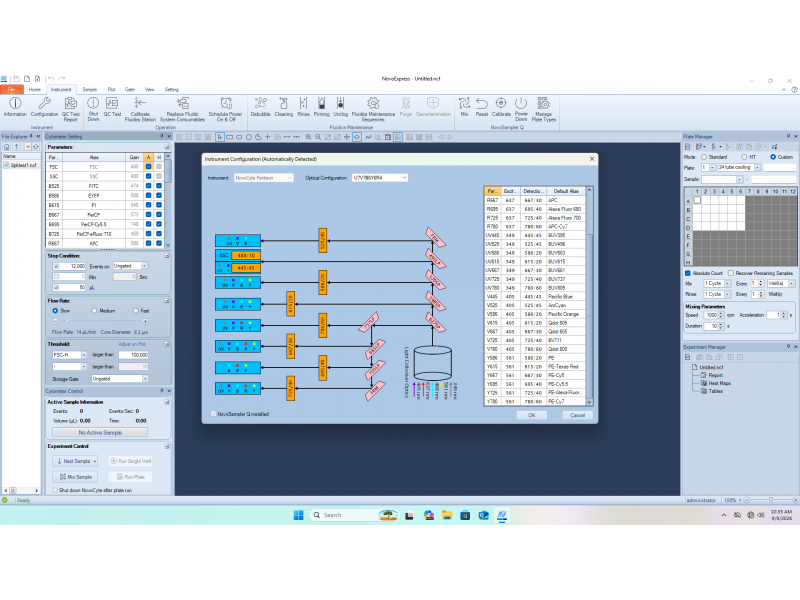
Task: Toggle the Absolute Count checkbox
Action: point(687,273)
